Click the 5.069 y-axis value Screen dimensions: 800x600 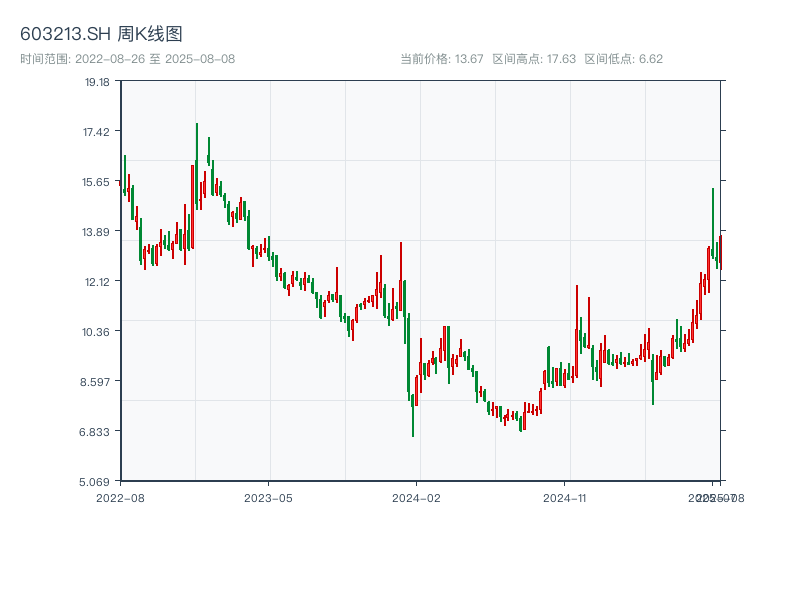pos(94,482)
